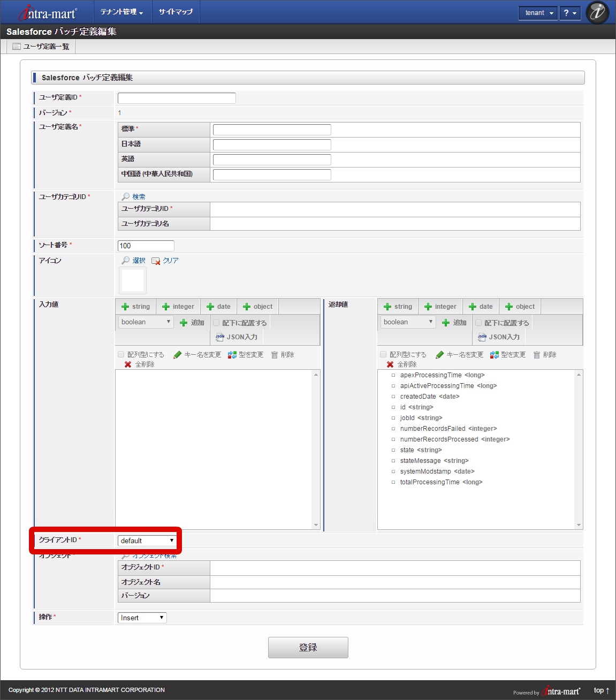This screenshot has width=616, height=700.
Task: Toggle 配下に配置する checkbox in 返却値 panel
Action: click(478, 323)
